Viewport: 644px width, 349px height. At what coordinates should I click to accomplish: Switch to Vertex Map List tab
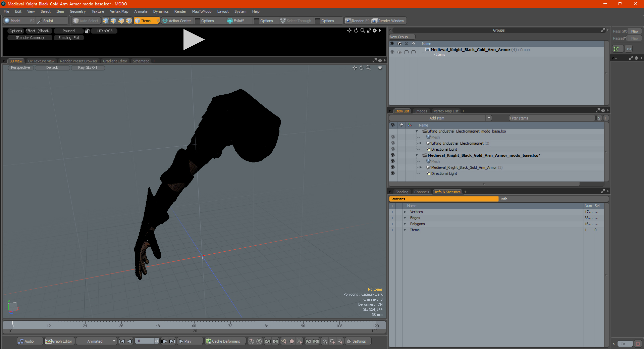point(446,111)
